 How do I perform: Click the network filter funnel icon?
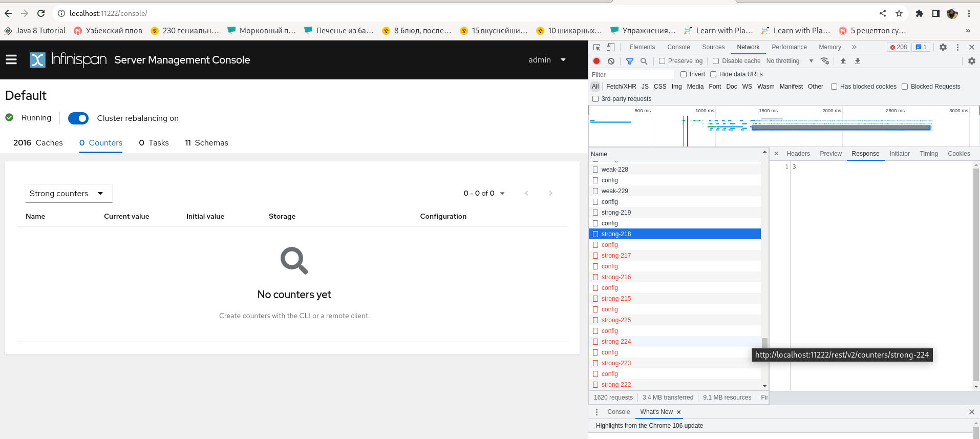click(630, 61)
